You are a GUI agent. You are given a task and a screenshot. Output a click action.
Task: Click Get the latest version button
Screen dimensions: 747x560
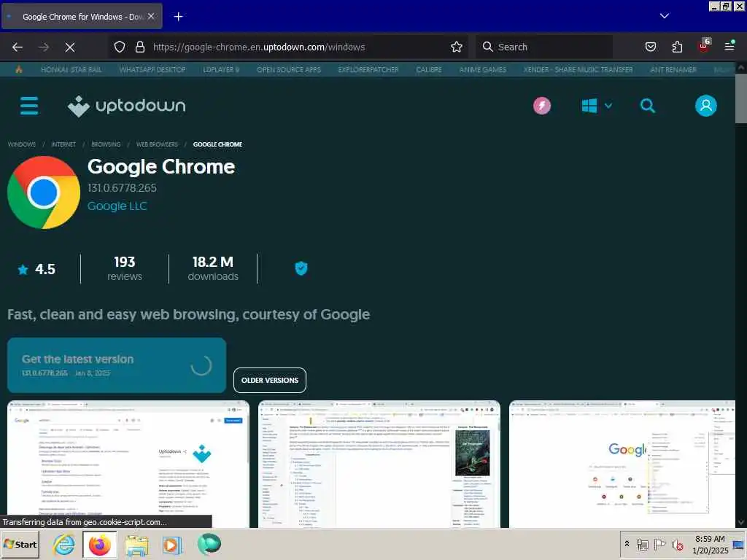[117, 365]
